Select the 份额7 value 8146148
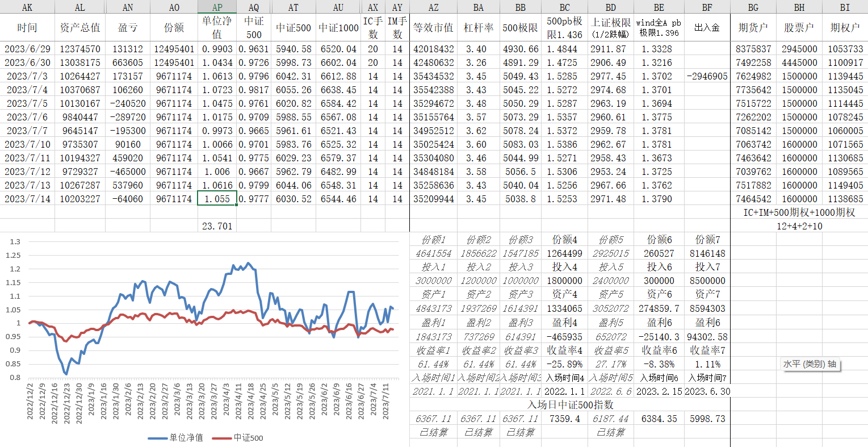Viewport: 868px width, 447px height. pyautogui.click(x=707, y=253)
